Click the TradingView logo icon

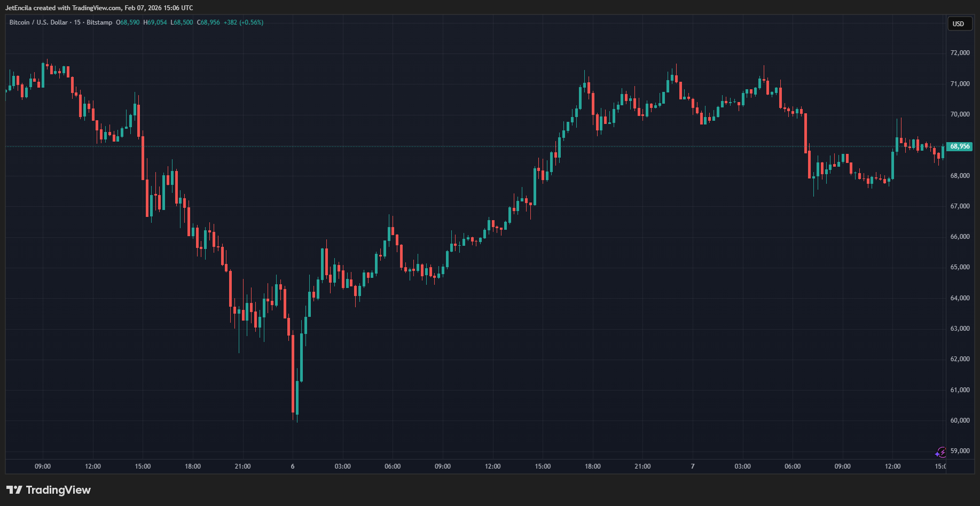click(x=14, y=490)
